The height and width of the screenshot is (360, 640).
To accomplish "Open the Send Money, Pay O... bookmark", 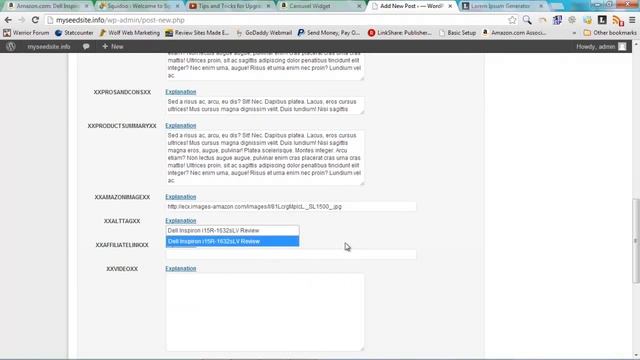I will click(329, 33).
